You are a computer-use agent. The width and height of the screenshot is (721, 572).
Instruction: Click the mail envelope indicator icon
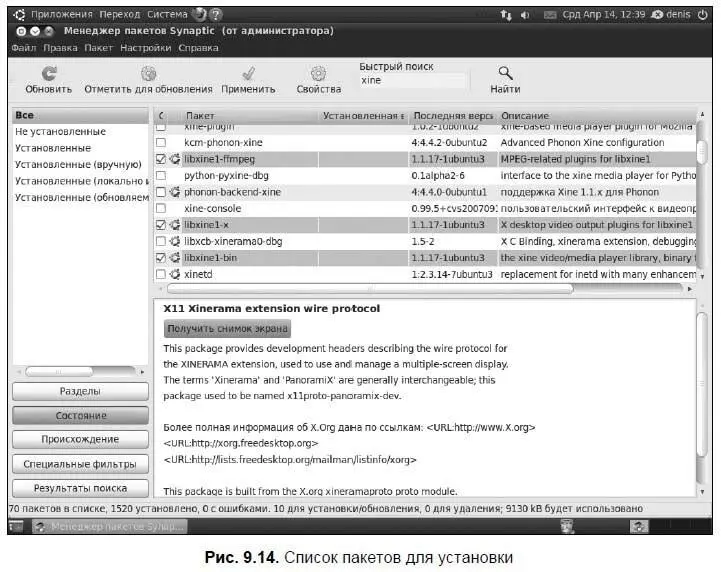tap(550, 15)
